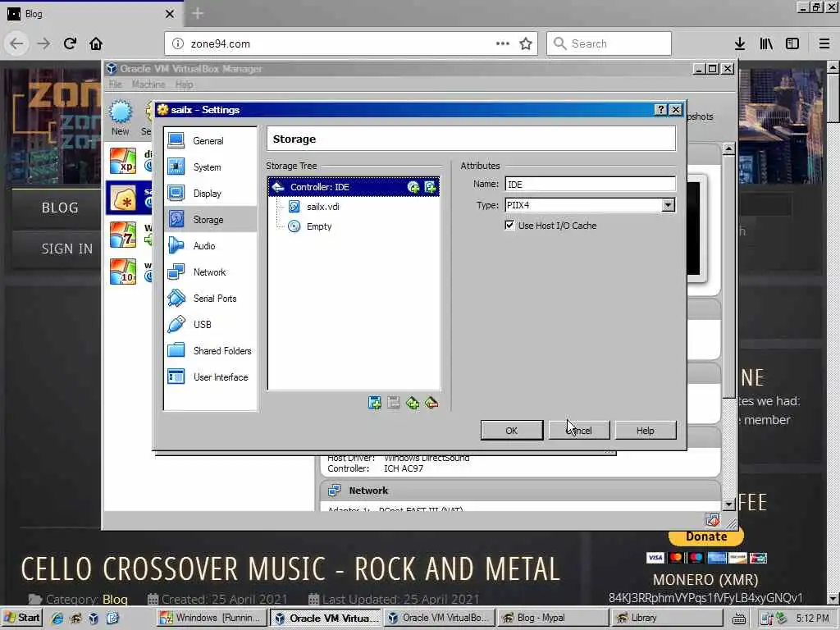
Task: Select the Windows 7 virtual machine icon
Action: 123,234
